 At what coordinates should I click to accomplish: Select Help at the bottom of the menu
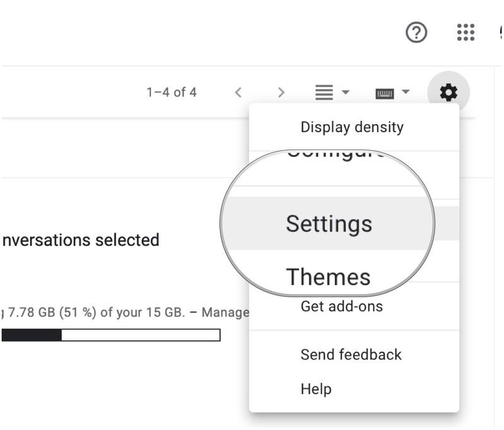point(317,389)
